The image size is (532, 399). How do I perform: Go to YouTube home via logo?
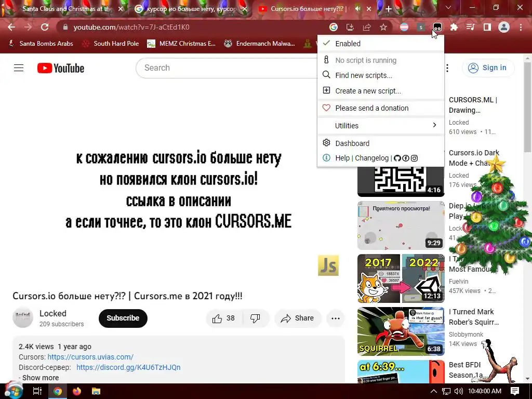point(61,68)
